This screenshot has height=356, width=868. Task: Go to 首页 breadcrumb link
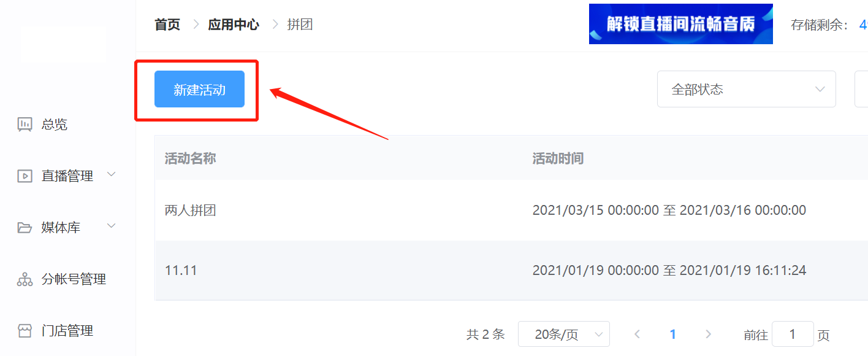coord(167,25)
